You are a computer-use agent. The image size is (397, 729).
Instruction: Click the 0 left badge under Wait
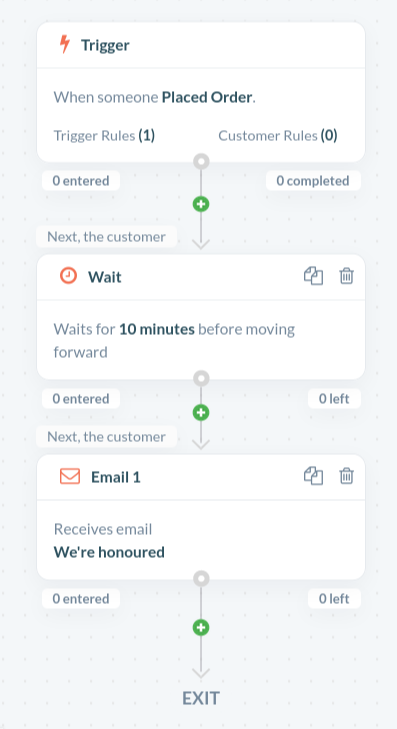click(334, 399)
